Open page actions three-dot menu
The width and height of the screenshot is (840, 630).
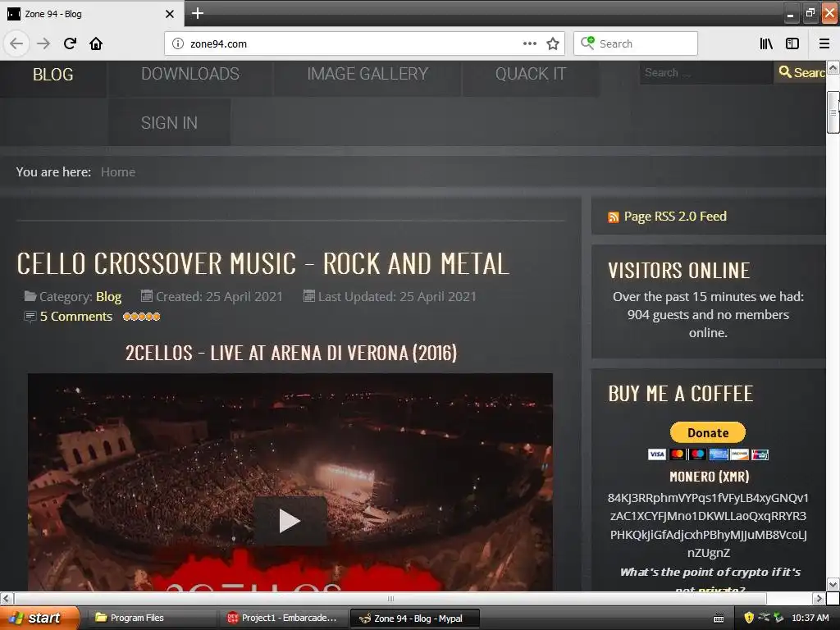[x=529, y=43]
